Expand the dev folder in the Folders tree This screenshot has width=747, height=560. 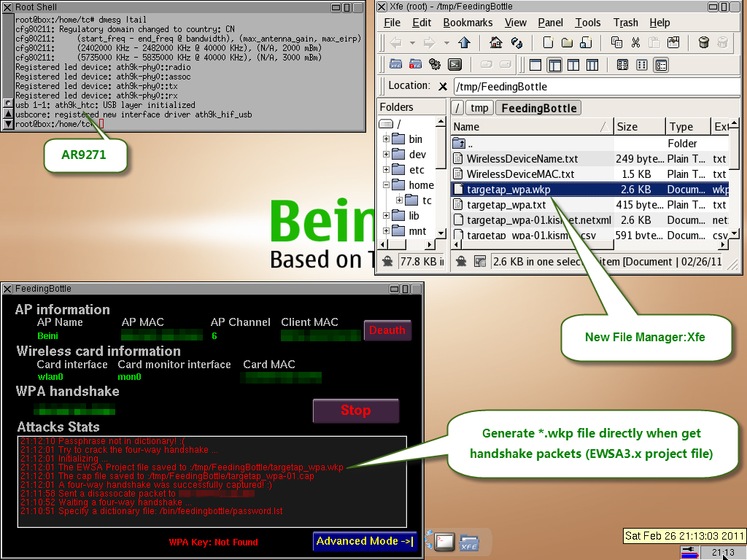point(386,155)
